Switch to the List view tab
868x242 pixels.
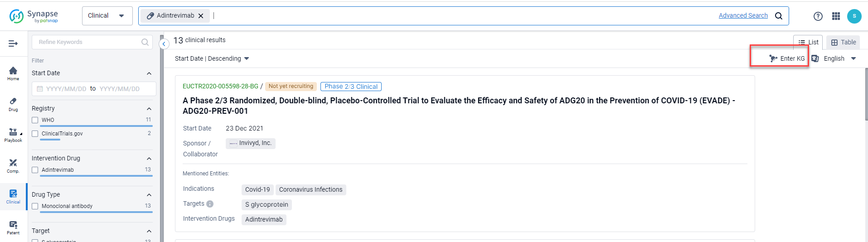coord(808,42)
